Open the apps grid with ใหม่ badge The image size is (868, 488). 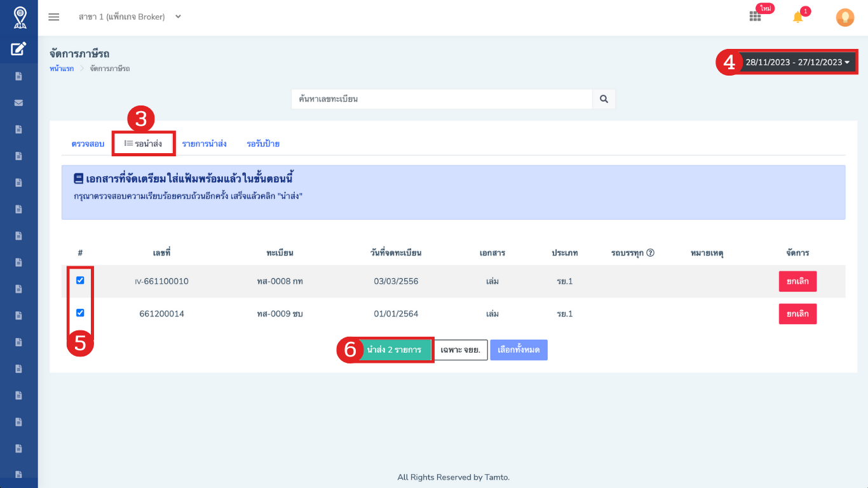coord(755,17)
